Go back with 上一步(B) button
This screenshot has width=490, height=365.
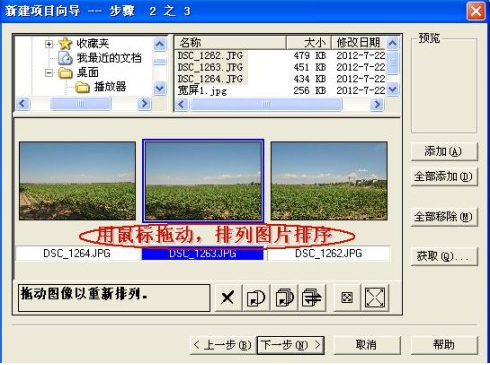tap(223, 345)
